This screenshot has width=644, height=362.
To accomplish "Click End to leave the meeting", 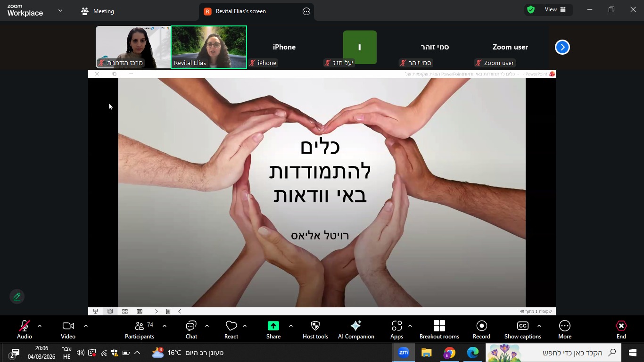I will (x=621, y=329).
